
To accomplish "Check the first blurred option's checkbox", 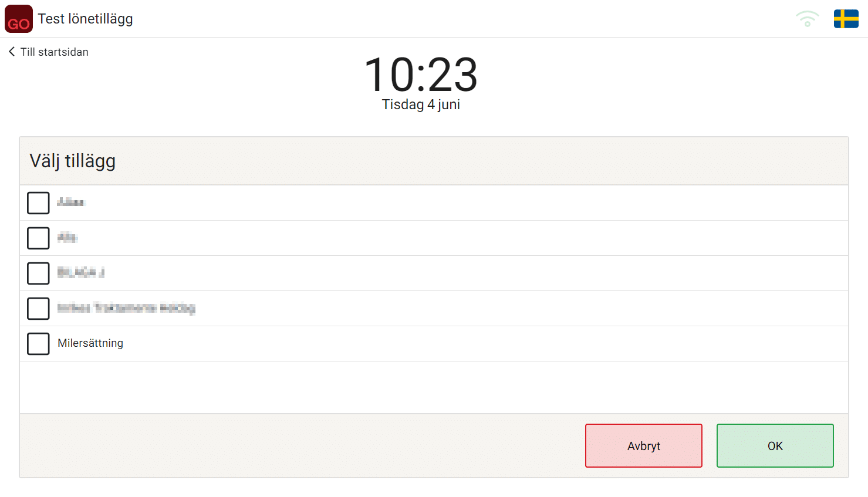I will pyautogui.click(x=38, y=203).
